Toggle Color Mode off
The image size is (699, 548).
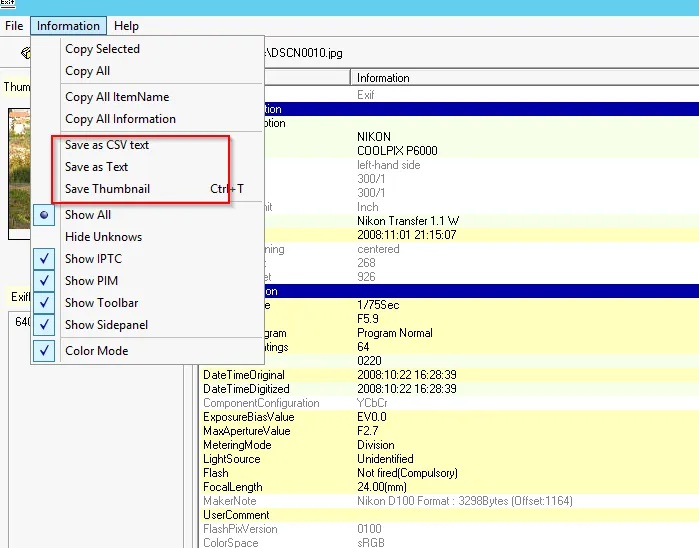tap(96, 351)
